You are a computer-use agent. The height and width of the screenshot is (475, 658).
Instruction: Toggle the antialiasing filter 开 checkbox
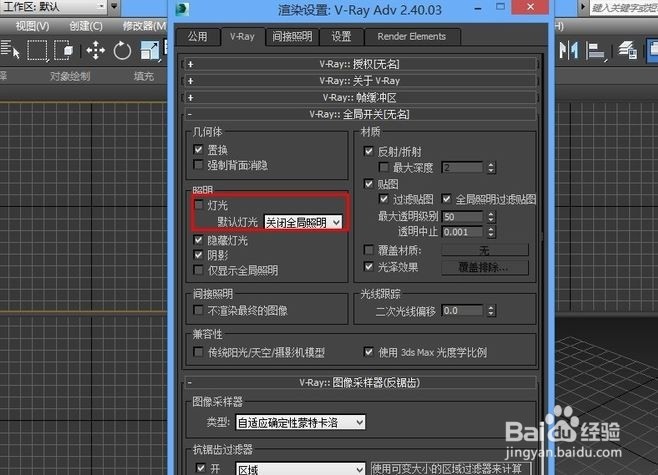point(201,467)
